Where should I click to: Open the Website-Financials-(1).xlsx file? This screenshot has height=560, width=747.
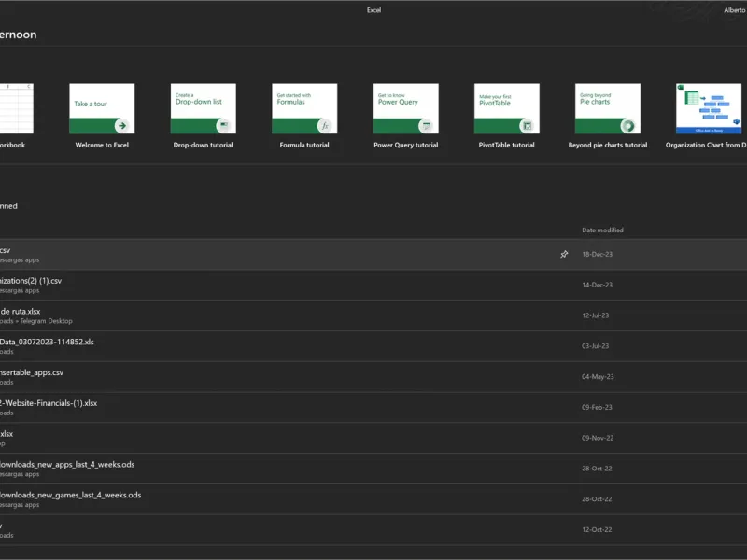click(373, 407)
